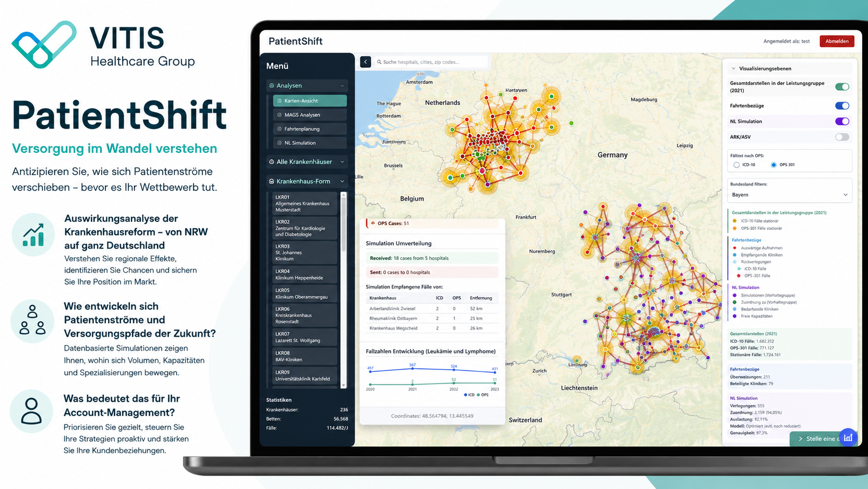Open NL Simulation in the sidebar menu
The width and height of the screenshot is (868, 489).
[310, 143]
